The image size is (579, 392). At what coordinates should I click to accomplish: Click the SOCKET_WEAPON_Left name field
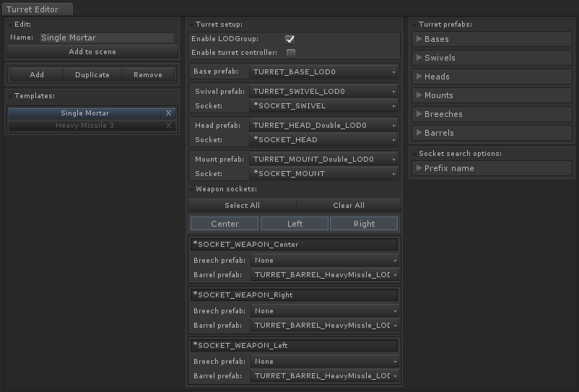(294, 346)
